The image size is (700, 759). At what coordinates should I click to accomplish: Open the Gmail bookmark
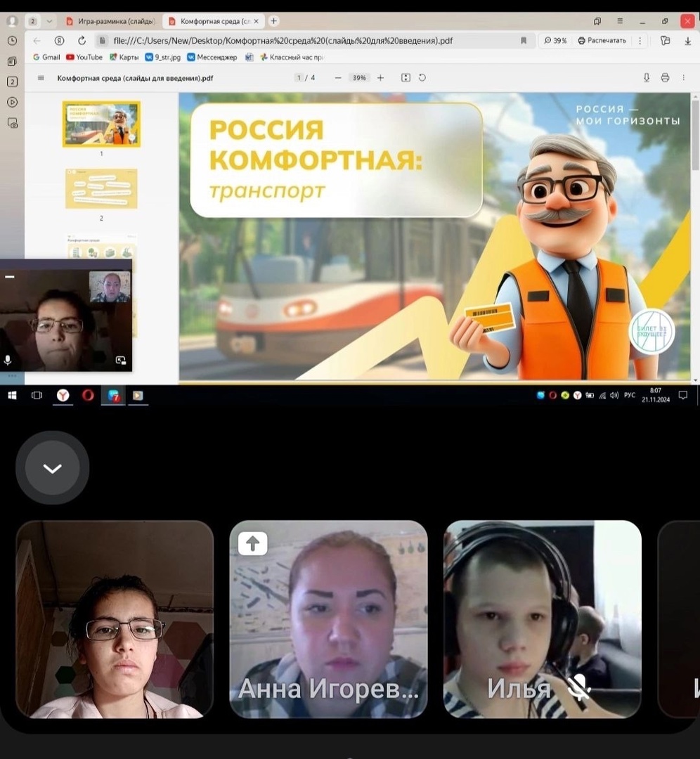(x=46, y=57)
